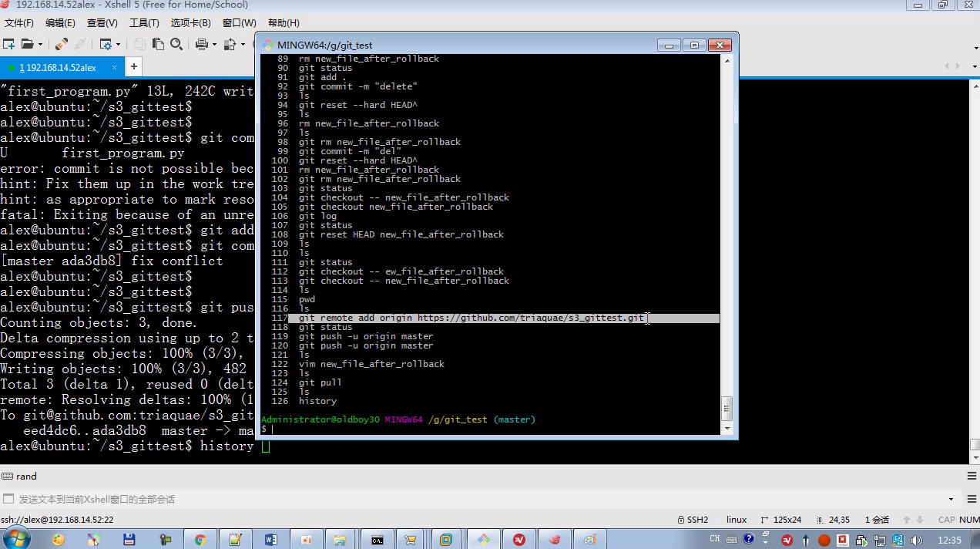Screen dimensions: 980x549
Task: Add a new tab with plus button
Action: pyautogui.click(x=133, y=66)
